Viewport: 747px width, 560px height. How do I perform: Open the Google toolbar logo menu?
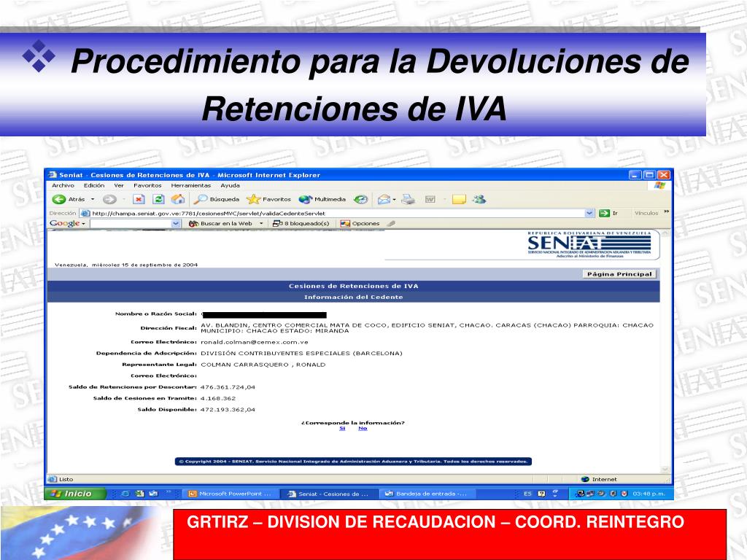point(67,223)
